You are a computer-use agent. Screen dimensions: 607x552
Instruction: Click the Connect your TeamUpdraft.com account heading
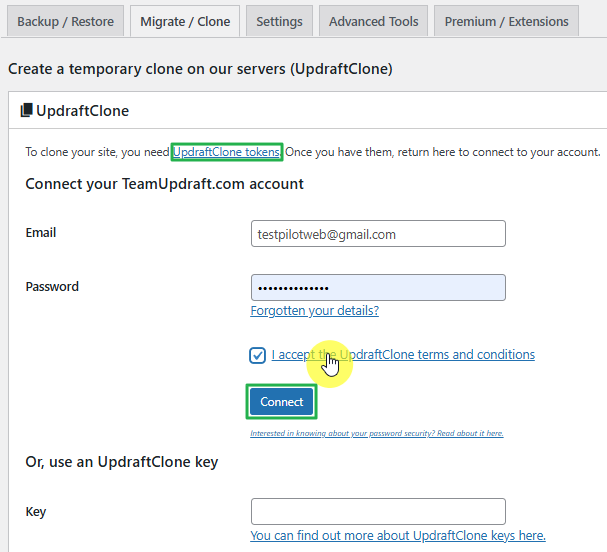click(x=164, y=184)
